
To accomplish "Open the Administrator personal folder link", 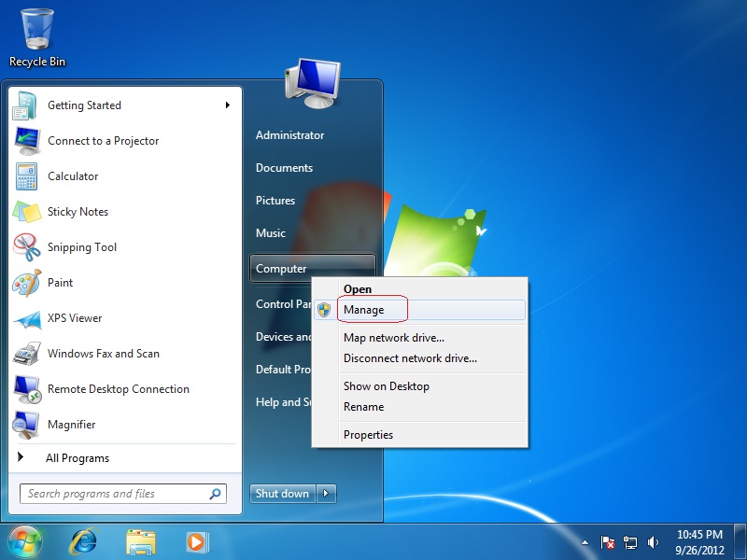I will [289, 135].
